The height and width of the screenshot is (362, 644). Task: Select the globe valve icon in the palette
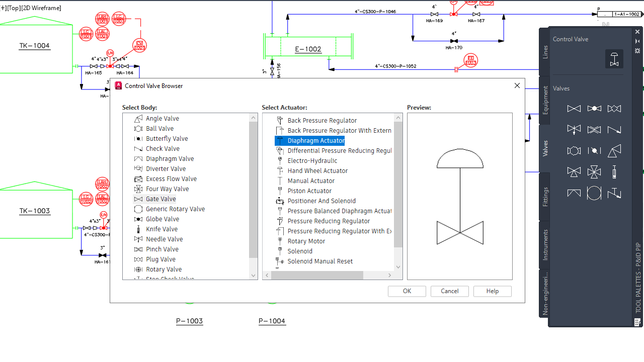coord(594,108)
